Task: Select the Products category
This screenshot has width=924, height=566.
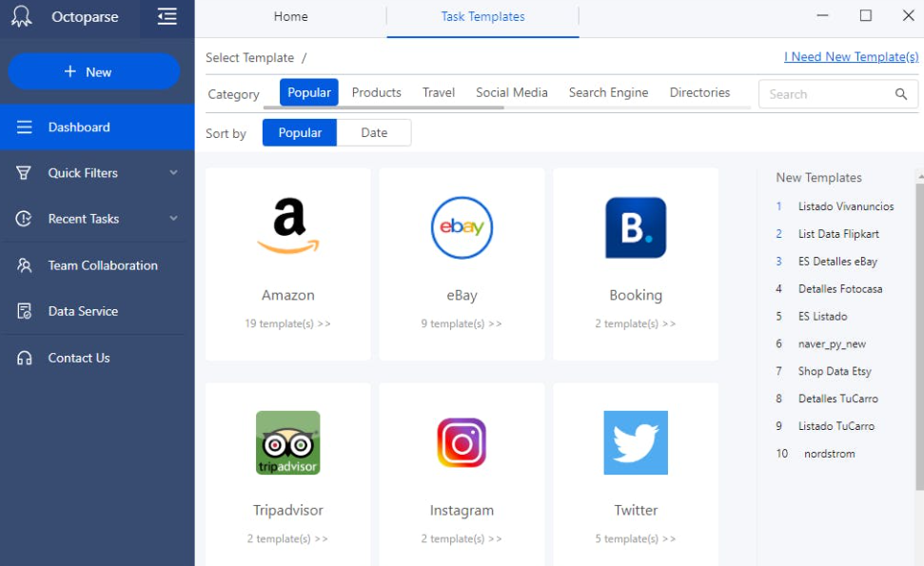Action: click(x=377, y=92)
